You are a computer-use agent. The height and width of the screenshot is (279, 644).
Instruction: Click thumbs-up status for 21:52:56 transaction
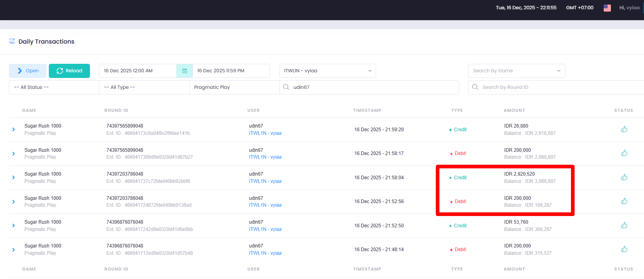tap(624, 201)
